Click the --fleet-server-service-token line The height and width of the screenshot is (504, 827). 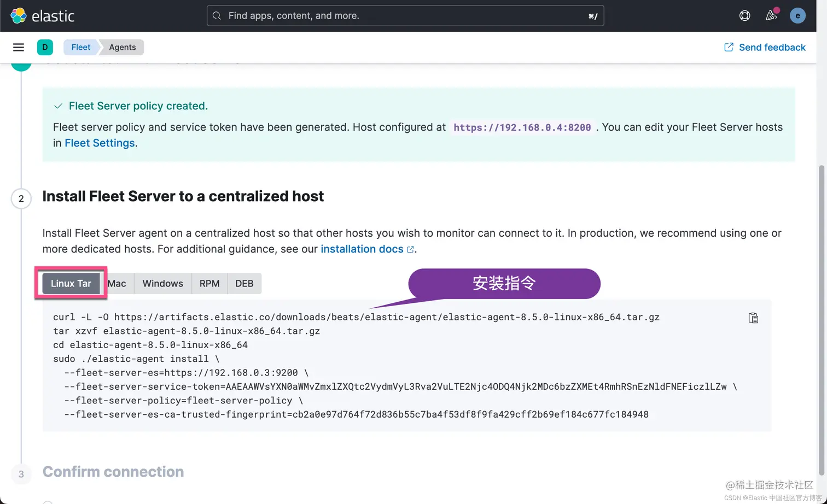(x=400, y=386)
